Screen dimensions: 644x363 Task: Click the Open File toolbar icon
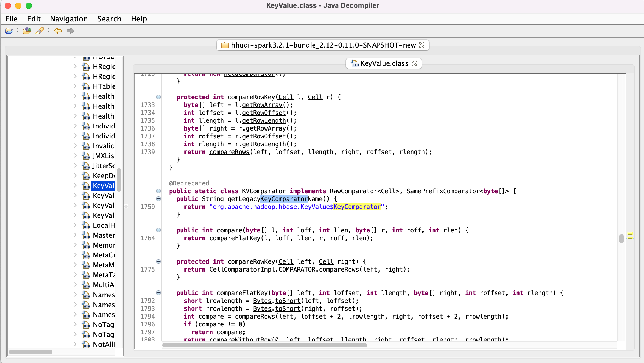click(x=9, y=31)
